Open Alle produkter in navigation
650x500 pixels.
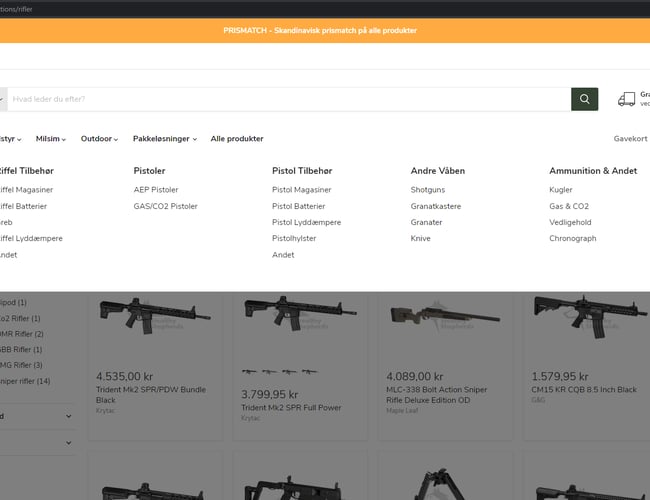(237, 139)
